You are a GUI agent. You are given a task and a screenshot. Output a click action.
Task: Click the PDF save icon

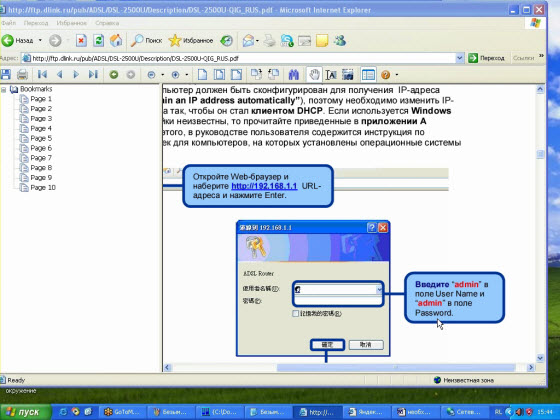point(6,75)
